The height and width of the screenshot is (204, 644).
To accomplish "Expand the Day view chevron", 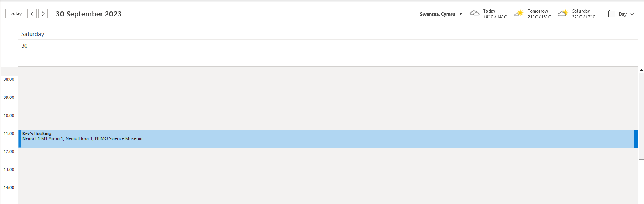I will pyautogui.click(x=632, y=14).
